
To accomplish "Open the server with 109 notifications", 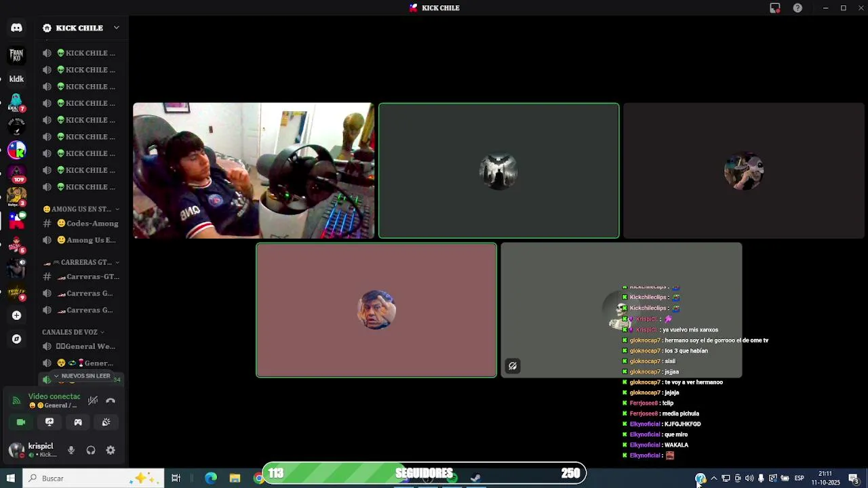I will [16, 174].
